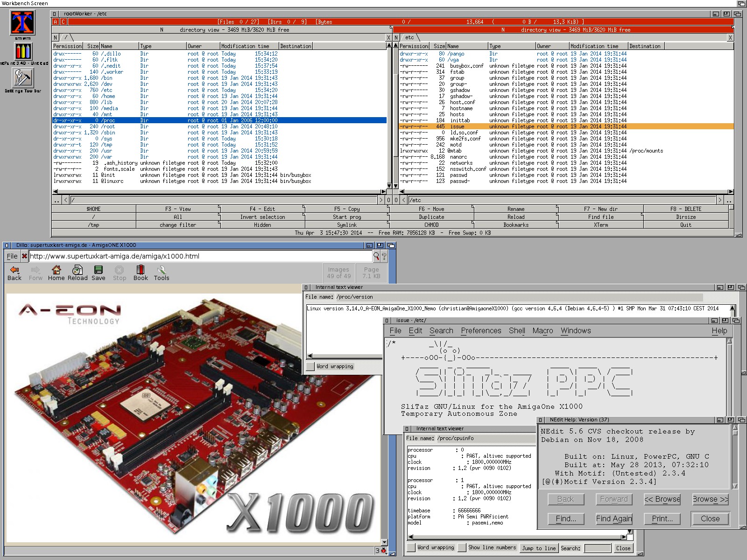Click the F5 - Copy button

point(347,209)
